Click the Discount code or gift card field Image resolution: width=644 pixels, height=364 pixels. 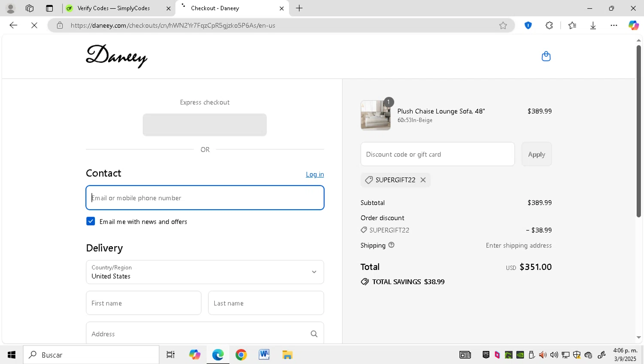(x=437, y=154)
